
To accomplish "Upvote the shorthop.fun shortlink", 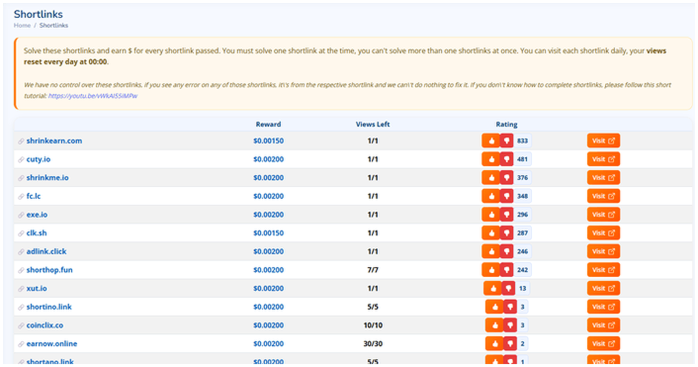I will pyautogui.click(x=491, y=270).
